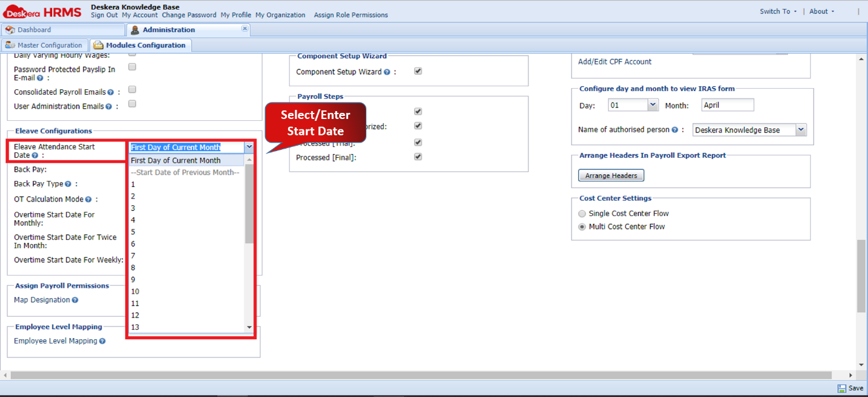
Task: Disable the Processed [Final] payroll step
Action: coord(417,157)
